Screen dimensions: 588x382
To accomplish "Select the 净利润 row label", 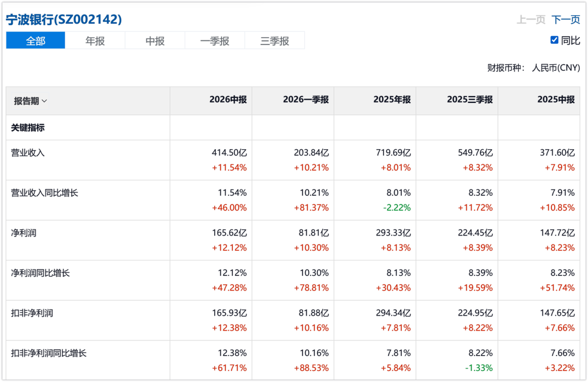I will tap(24, 233).
